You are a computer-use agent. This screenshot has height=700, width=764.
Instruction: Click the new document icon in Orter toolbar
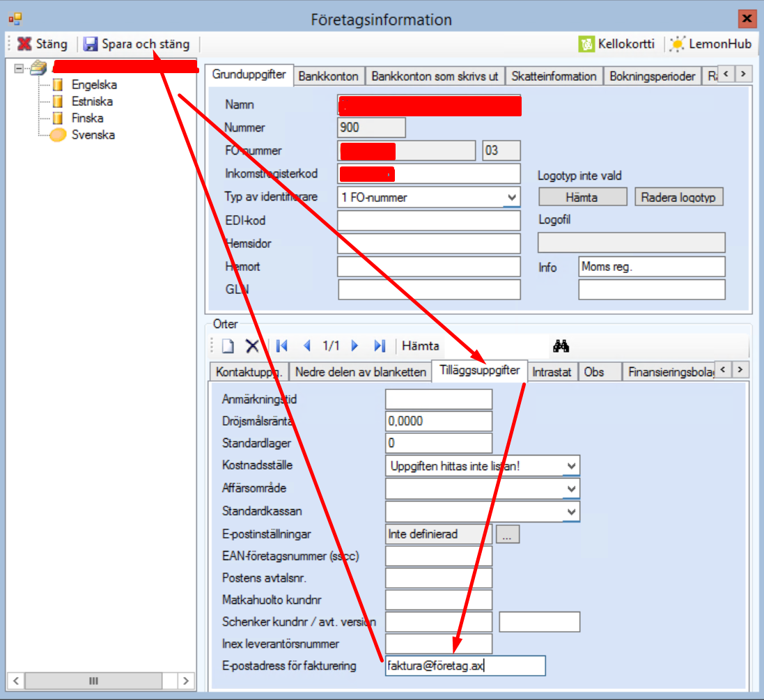pos(228,346)
